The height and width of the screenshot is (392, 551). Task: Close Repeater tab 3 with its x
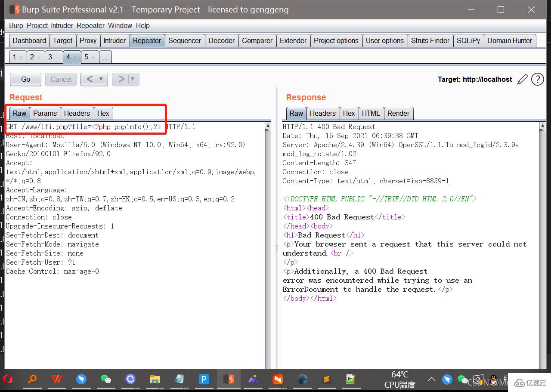[57, 57]
